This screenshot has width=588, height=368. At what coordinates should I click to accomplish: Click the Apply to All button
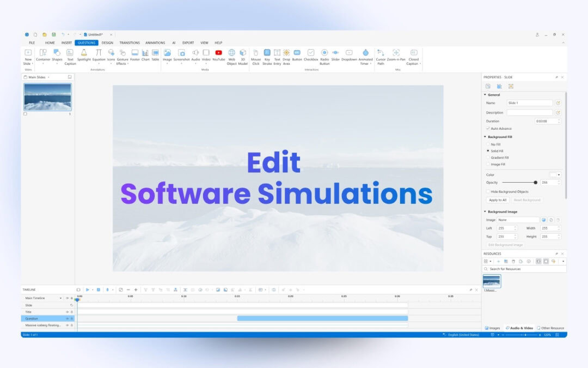(498, 200)
